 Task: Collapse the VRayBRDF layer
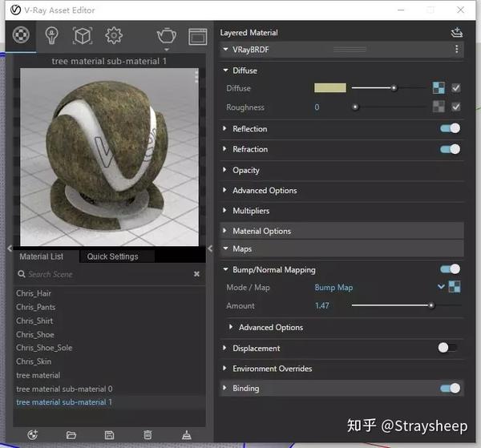click(x=226, y=50)
